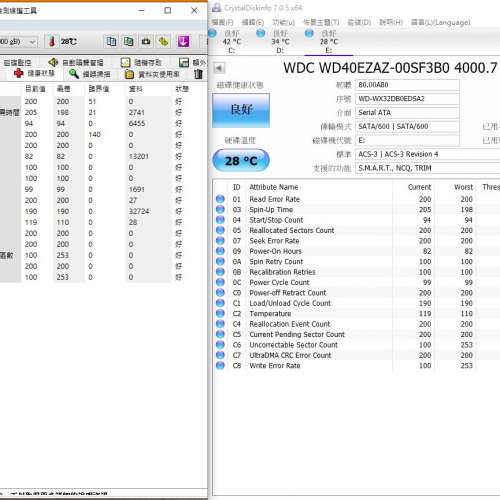Click the status icon for Start/Stop Count
Image resolution: width=500 pixels, height=500 pixels.
(220, 220)
